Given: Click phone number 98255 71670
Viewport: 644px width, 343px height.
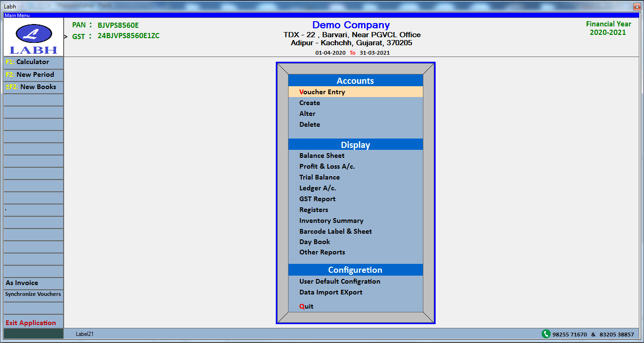Looking at the screenshot, I should 570,335.
